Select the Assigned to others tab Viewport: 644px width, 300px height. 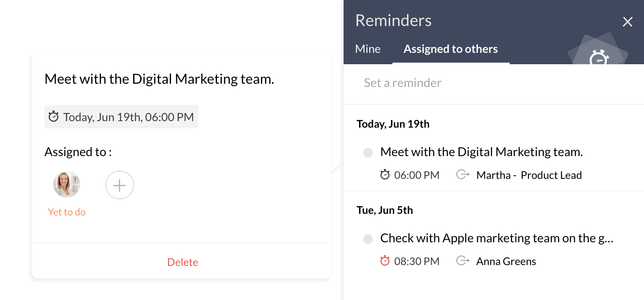(450, 49)
